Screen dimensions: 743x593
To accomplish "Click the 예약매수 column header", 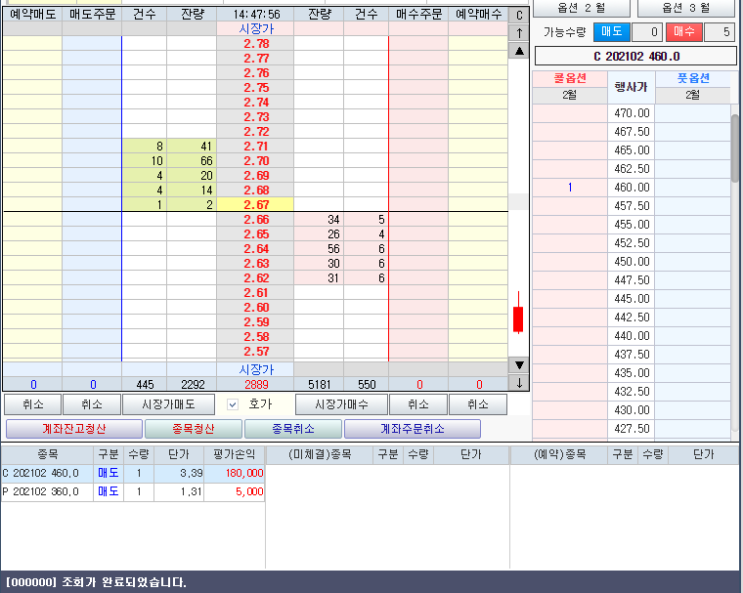I will tap(478, 14).
